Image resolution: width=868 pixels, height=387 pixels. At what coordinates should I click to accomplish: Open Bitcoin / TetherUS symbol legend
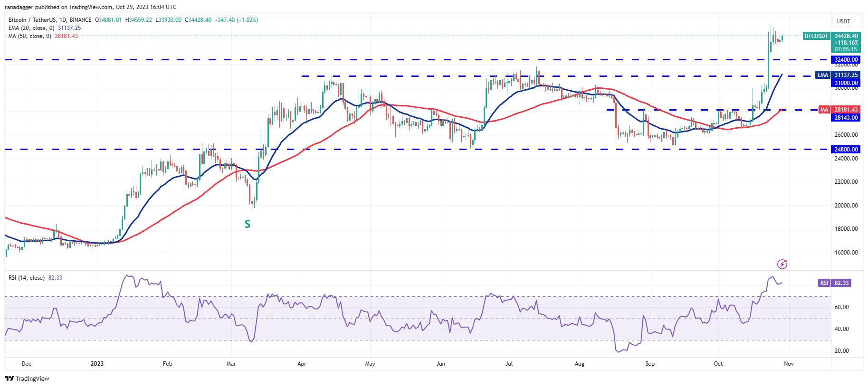(50, 20)
